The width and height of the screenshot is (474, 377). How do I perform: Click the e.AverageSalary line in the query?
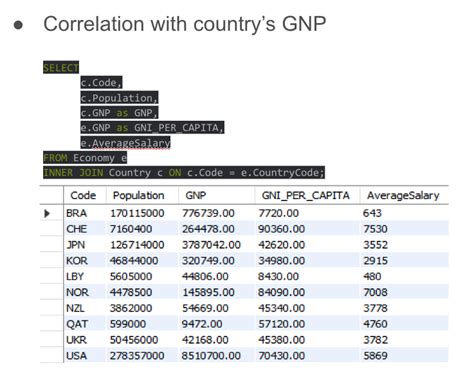125,143
